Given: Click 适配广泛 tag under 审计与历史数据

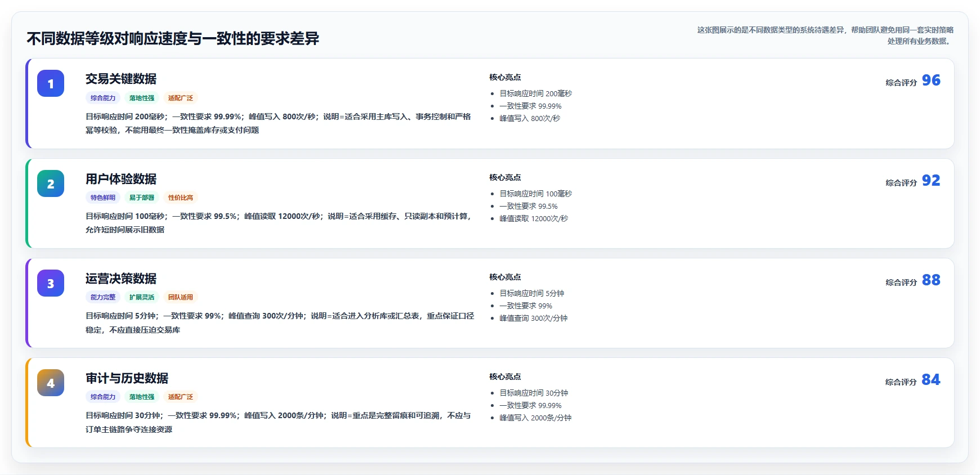Looking at the screenshot, I should [181, 397].
